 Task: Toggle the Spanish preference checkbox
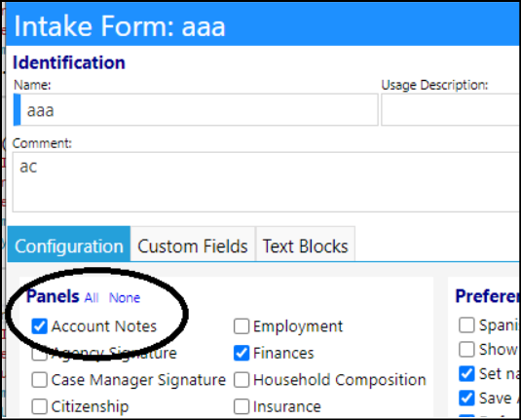pos(466,325)
